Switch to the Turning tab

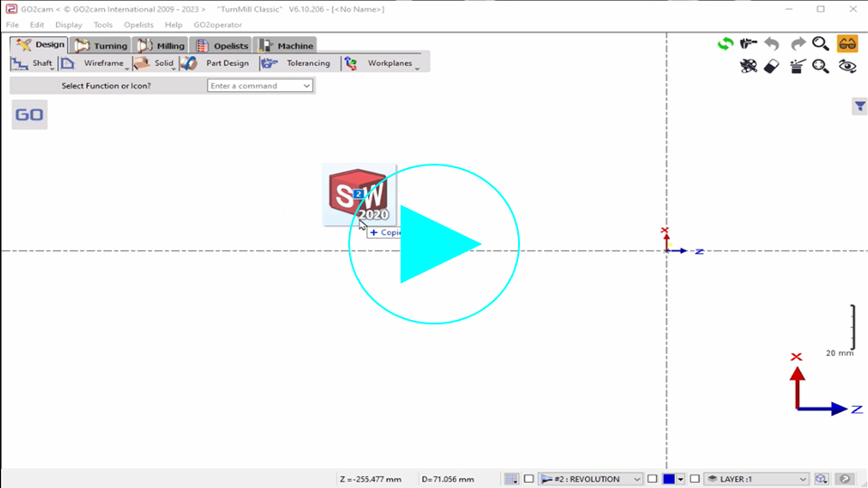[101, 45]
